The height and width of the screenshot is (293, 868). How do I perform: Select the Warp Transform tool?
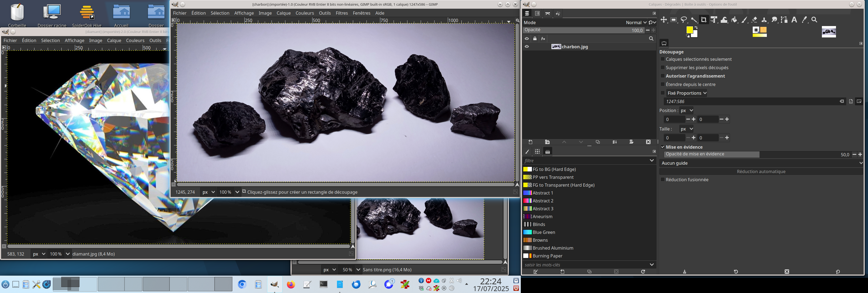click(724, 20)
